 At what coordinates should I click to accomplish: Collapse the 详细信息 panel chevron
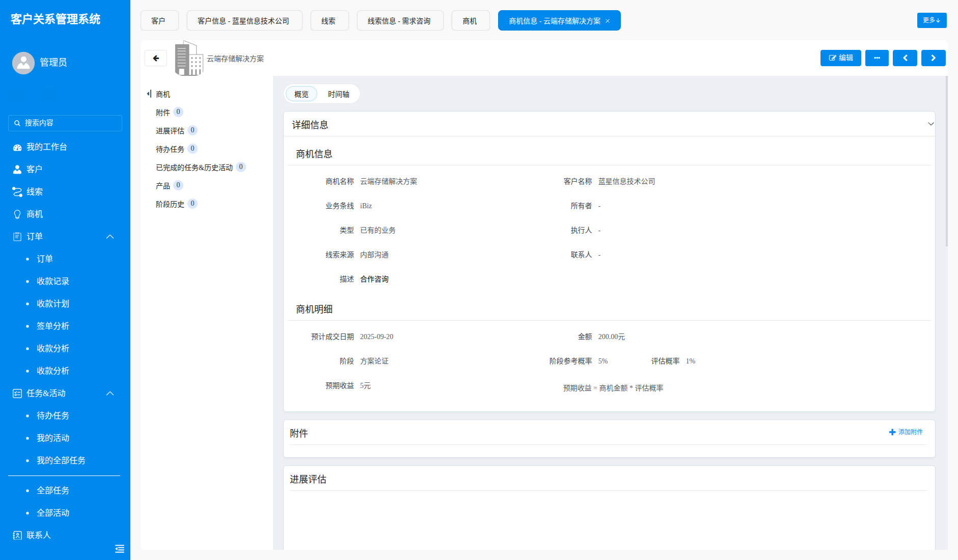[x=930, y=124]
